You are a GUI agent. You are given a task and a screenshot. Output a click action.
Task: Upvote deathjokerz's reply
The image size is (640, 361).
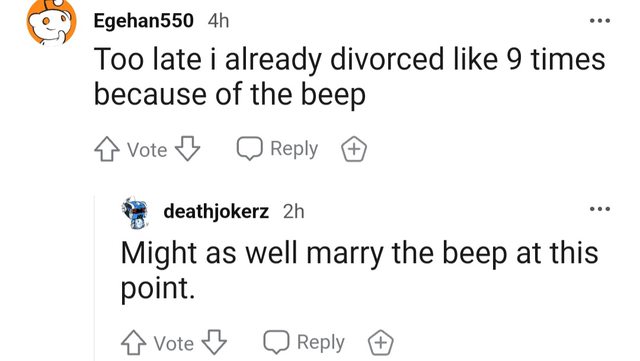click(133, 342)
